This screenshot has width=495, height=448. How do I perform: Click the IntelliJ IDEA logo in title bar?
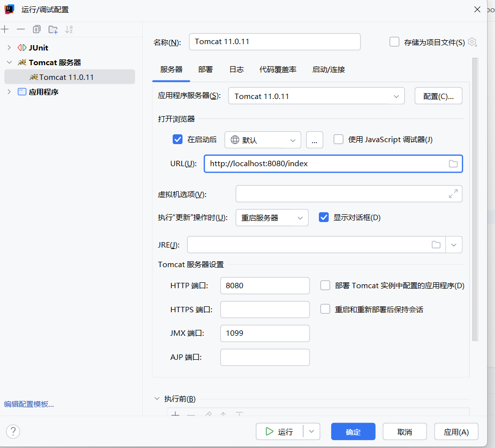tap(9, 9)
